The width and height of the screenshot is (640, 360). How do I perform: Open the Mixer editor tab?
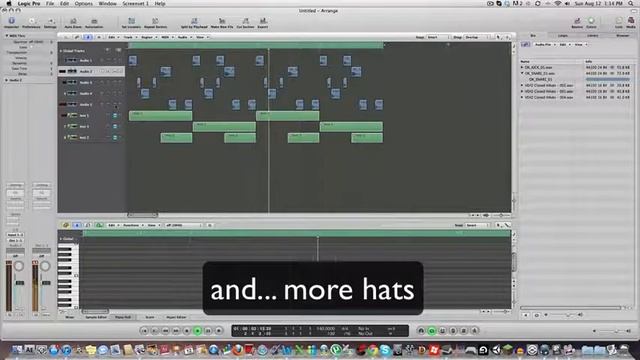pos(70,317)
